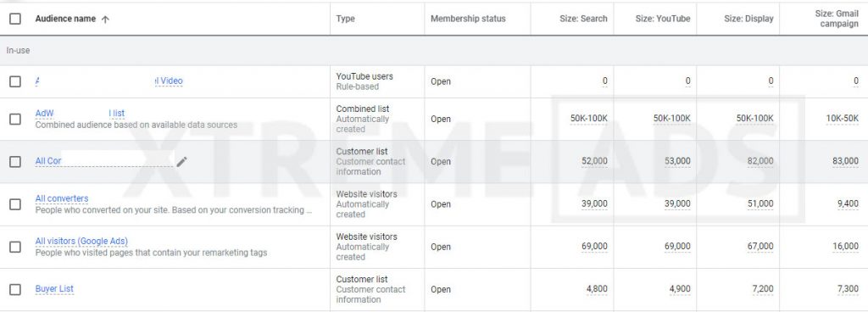Open the All converters audience link
This screenshot has width=868, height=312.
(x=61, y=198)
